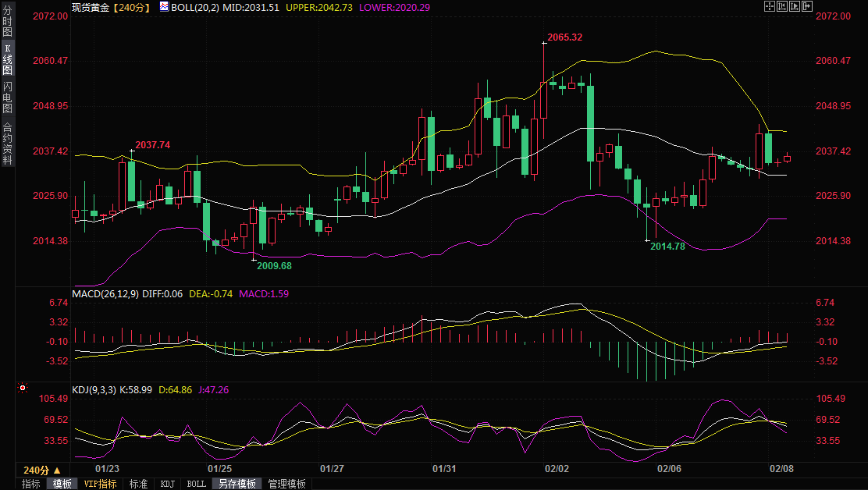Apply the BOLL template button

pos(196,484)
